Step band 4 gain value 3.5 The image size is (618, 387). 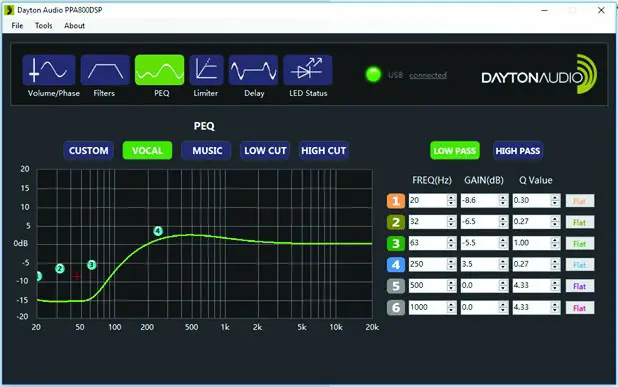pyautogui.click(x=503, y=264)
